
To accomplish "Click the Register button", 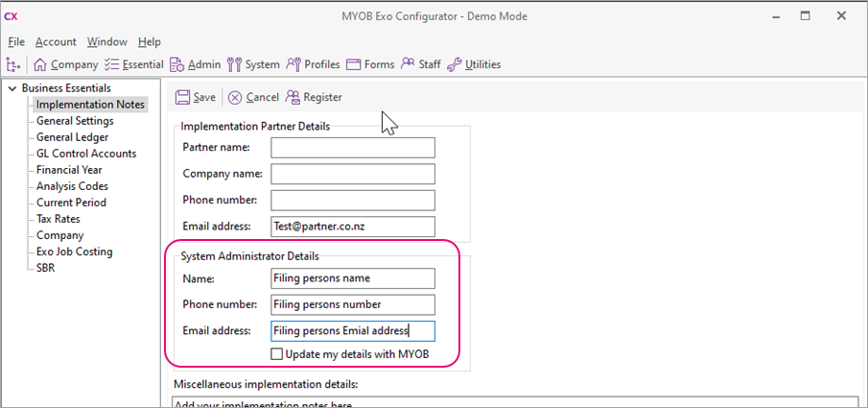I will pyautogui.click(x=313, y=97).
